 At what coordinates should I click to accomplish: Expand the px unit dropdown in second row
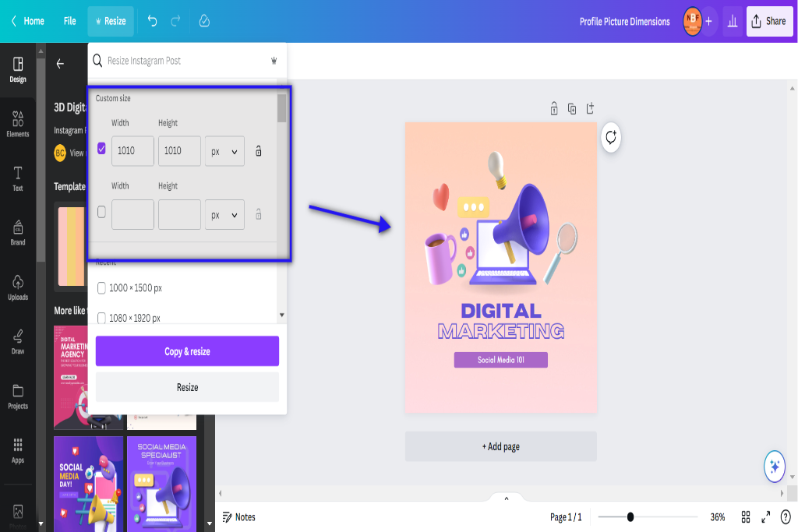pyautogui.click(x=224, y=215)
